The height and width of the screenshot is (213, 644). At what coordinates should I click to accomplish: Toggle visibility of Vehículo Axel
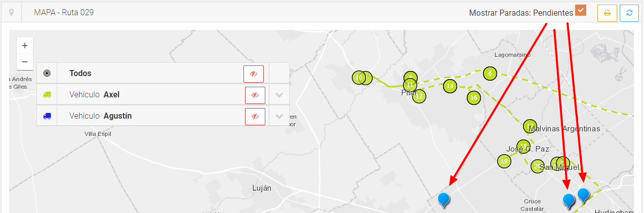point(255,95)
